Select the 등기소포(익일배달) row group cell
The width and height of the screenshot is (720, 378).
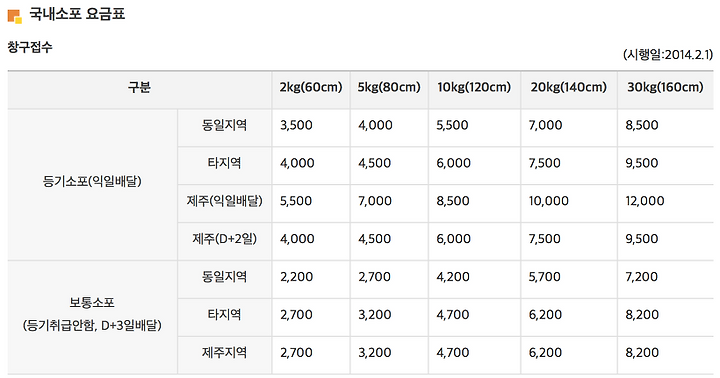(x=92, y=181)
